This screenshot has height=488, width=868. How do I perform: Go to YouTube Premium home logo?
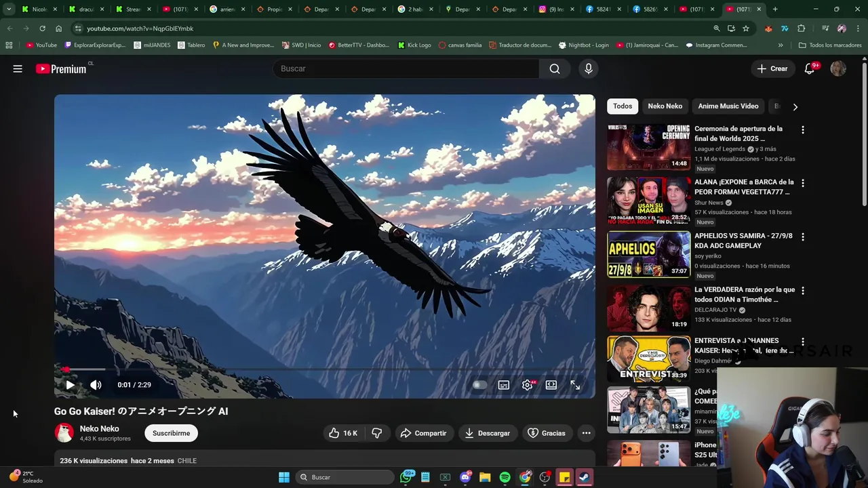61,68
